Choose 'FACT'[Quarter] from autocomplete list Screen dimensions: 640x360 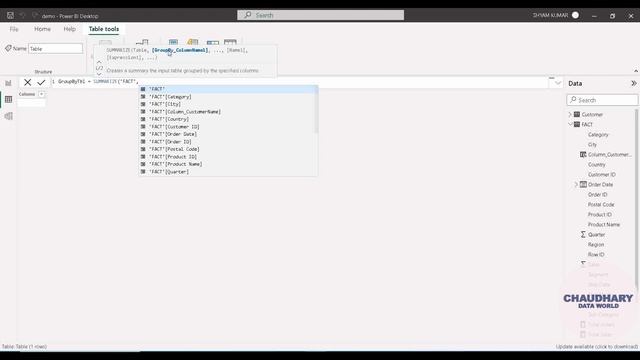point(228,172)
